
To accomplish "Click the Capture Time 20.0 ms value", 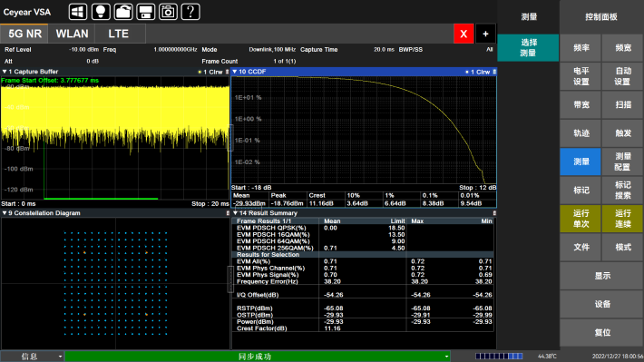I will click(x=384, y=49).
